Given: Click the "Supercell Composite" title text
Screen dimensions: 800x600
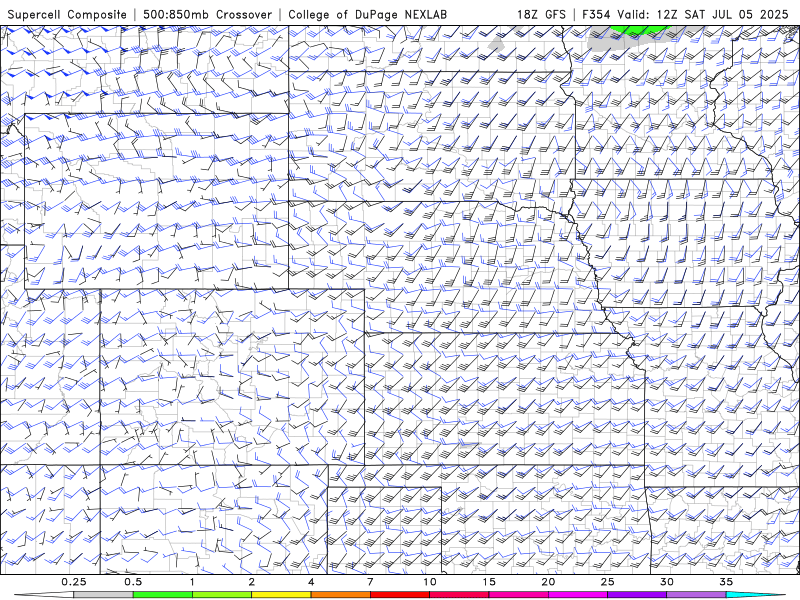Looking at the screenshot, I should pyautogui.click(x=67, y=14).
